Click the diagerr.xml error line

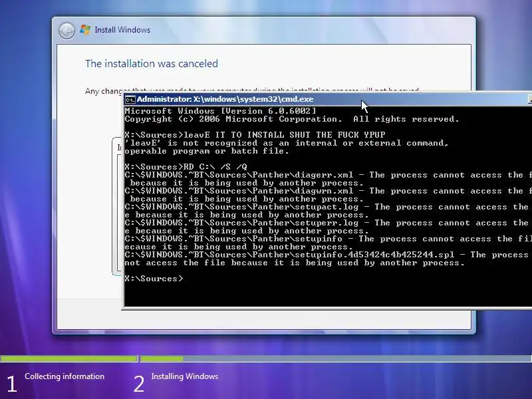coord(328,175)
